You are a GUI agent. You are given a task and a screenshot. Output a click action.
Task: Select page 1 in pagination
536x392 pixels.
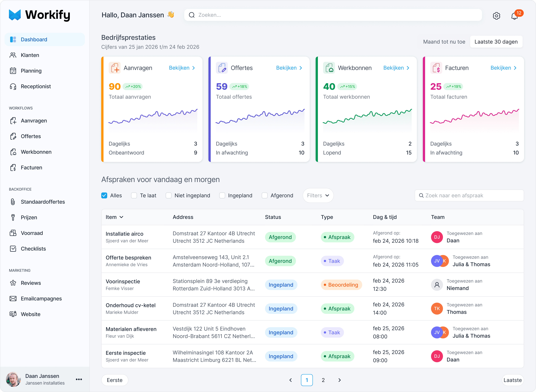point(307,380)
